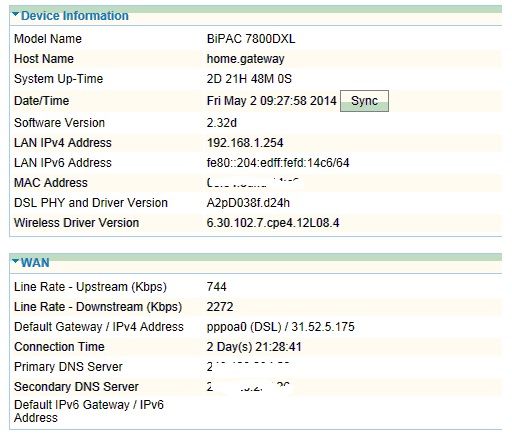512x439 pixels.
Task: Click the downstream line rate 2272 value
Action: [x=220, y=307]
